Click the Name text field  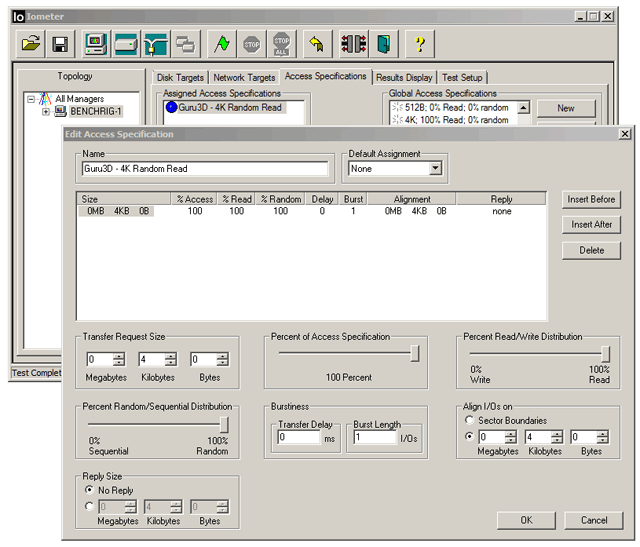coord(205,170)
